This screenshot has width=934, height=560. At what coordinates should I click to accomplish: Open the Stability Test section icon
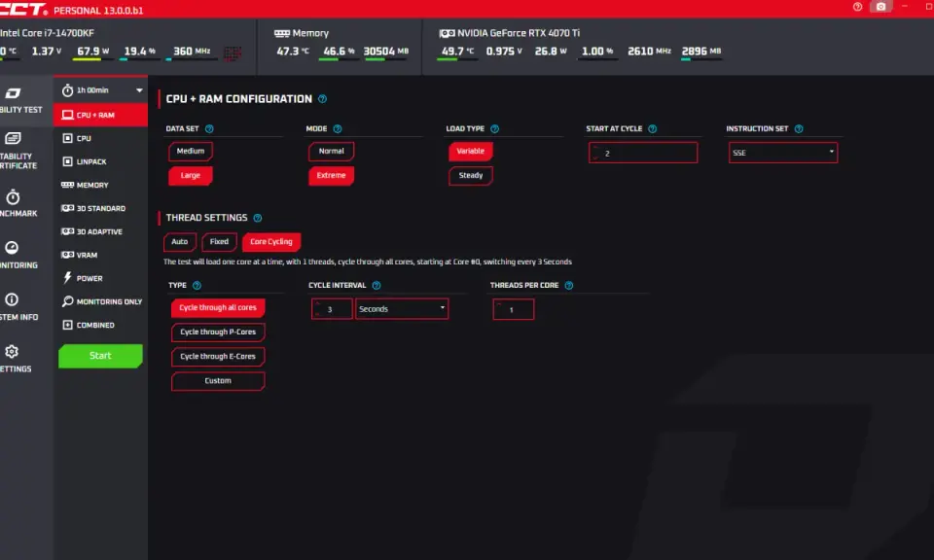(x=13, y=92)
